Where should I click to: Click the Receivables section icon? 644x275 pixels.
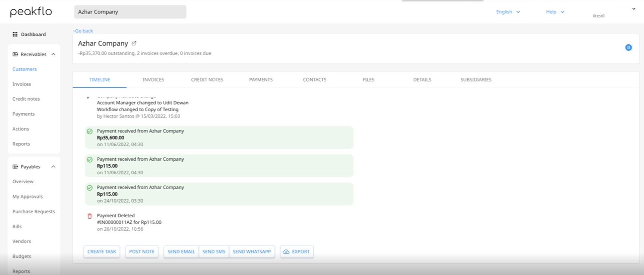15,54
